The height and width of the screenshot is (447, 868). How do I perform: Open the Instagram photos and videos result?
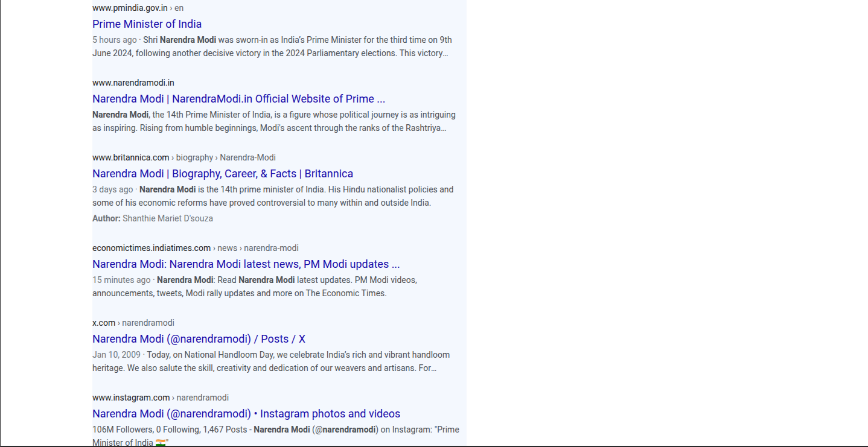click(246, 414)
